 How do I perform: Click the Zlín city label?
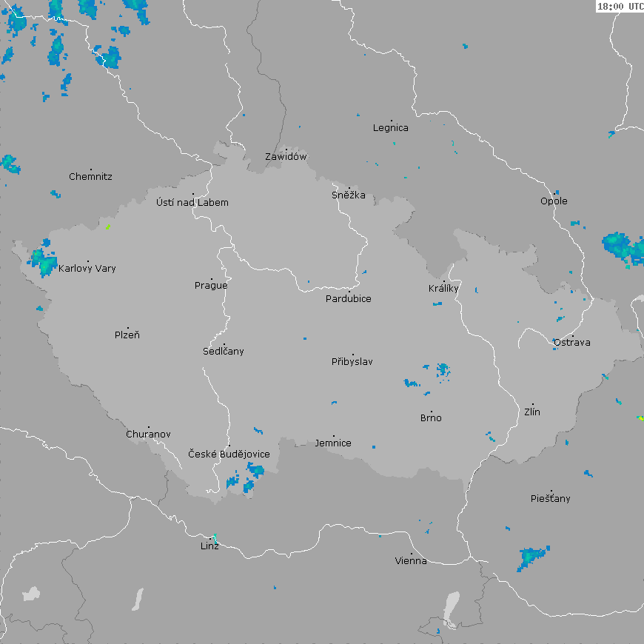532,412
